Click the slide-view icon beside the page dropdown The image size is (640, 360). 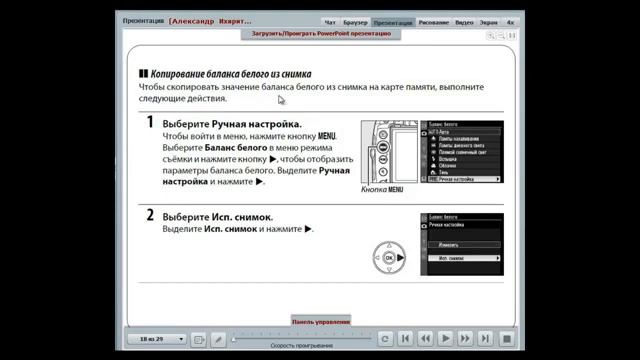click(199, 340)
